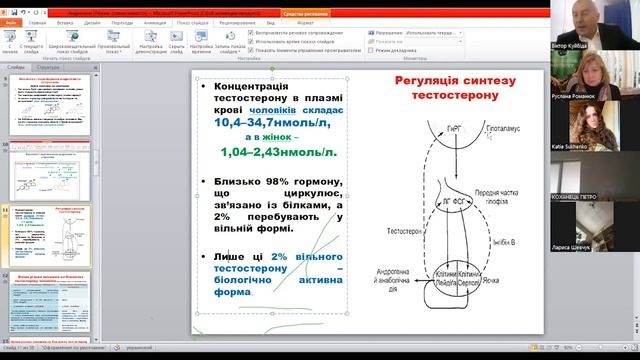The width and height of the screenshot is (640, 360).
Task: Start slideshow from status bar icon
Action: pyautogui.click(x=557, y=347)
